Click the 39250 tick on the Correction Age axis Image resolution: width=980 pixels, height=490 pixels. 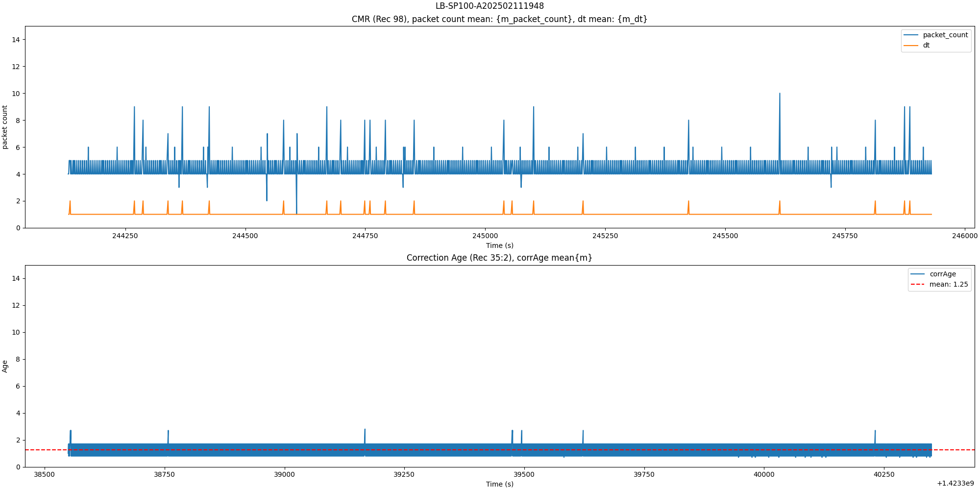[404, 475]
